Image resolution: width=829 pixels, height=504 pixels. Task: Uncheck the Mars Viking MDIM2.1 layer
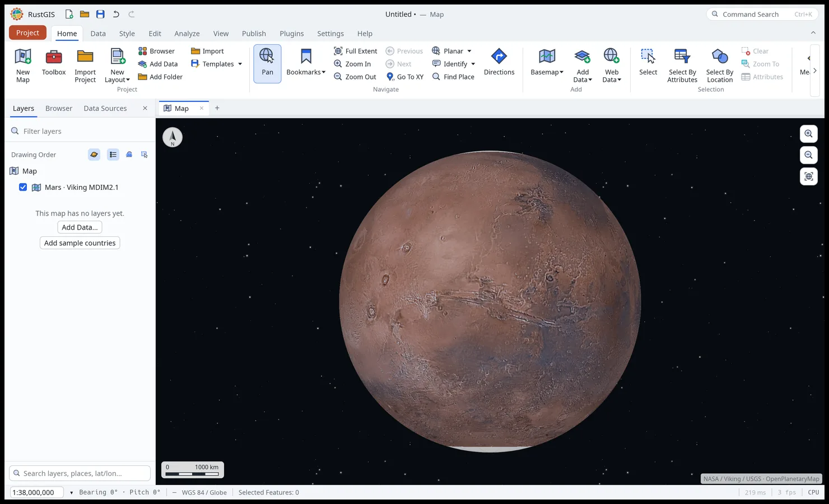23,187
